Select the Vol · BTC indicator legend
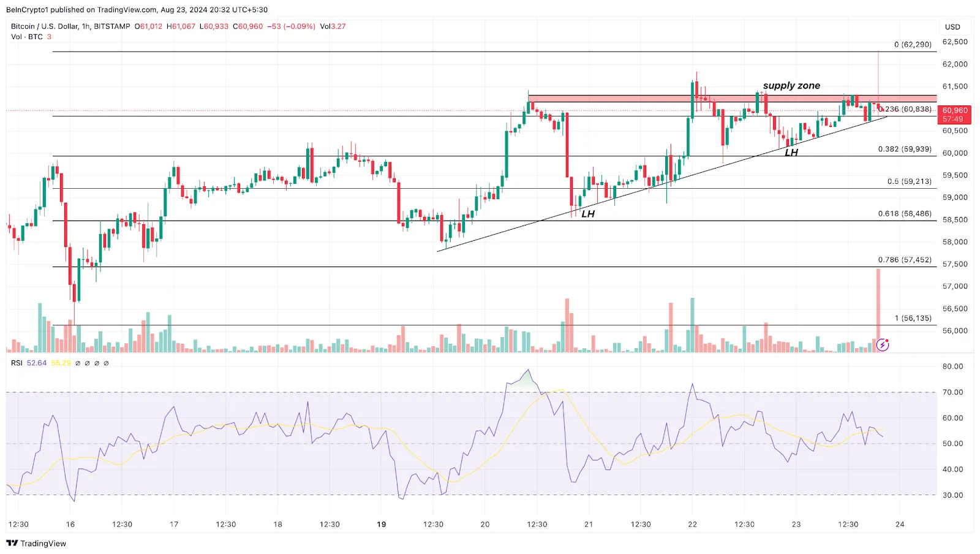This screenshot has height=554, width=980. pos(27,37)
